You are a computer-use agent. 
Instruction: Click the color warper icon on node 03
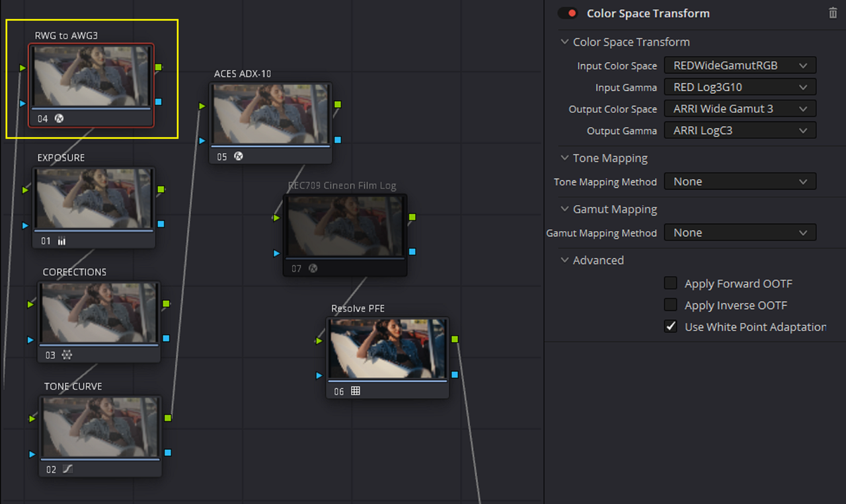(67, 355)
